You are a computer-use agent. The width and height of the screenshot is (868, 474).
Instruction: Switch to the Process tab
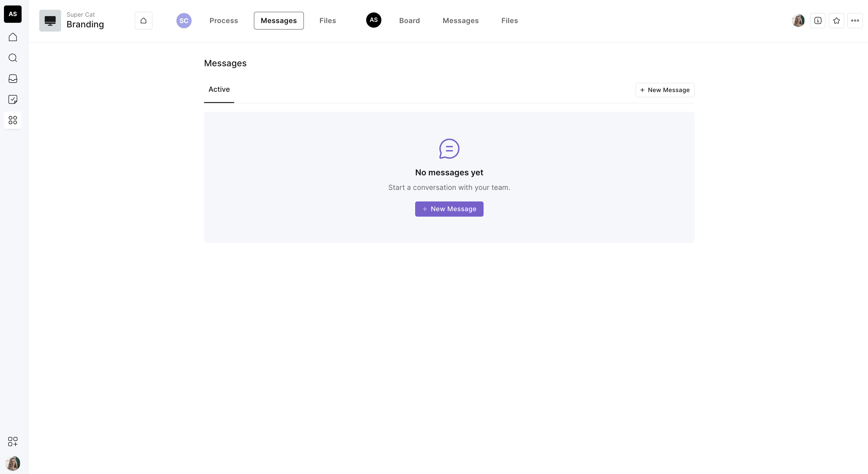pos(224,21)
